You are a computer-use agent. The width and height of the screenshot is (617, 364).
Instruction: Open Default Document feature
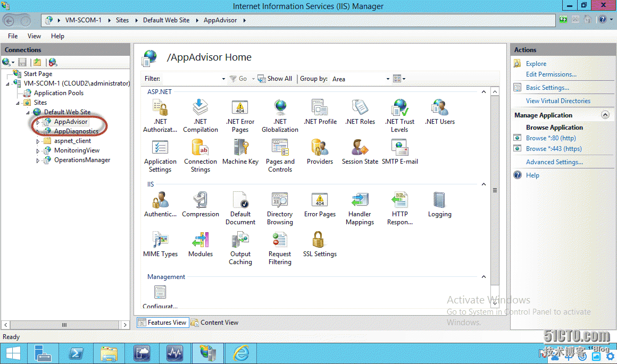240,208
